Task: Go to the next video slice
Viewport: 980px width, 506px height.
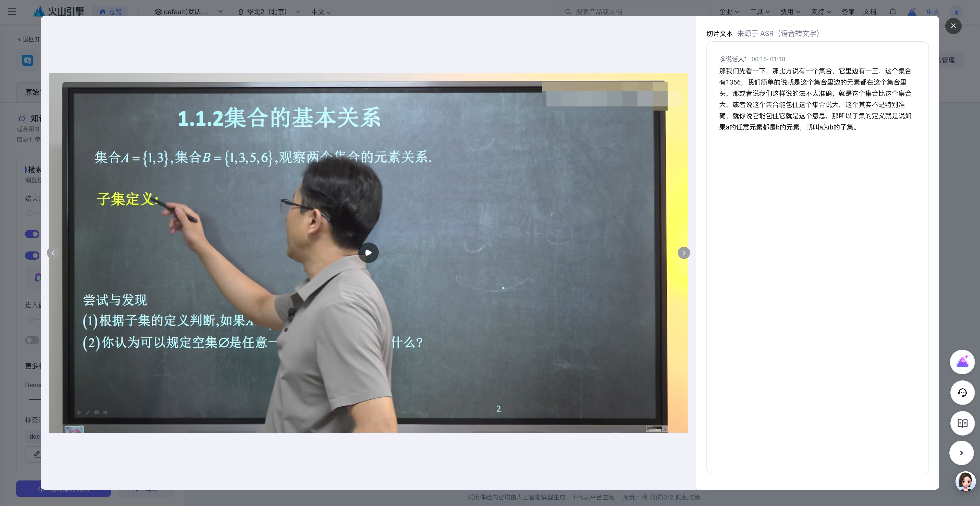Action: coord(684,253)
